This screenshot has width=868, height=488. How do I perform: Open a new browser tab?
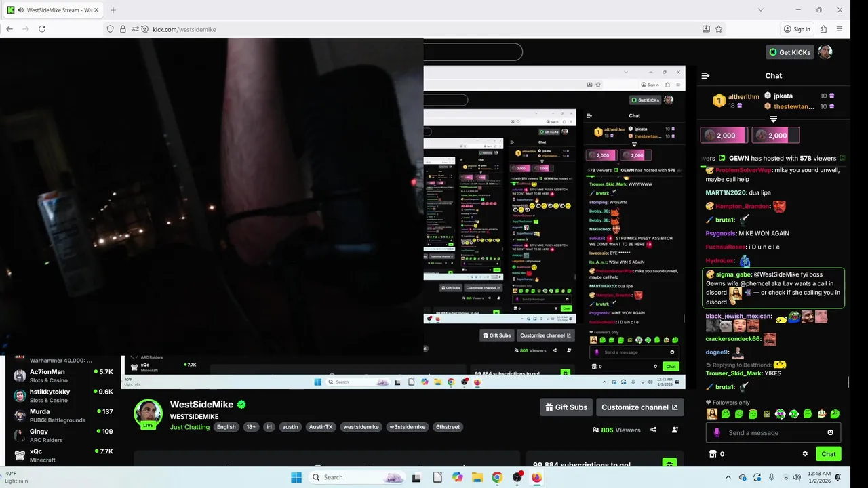pos(113,10)
